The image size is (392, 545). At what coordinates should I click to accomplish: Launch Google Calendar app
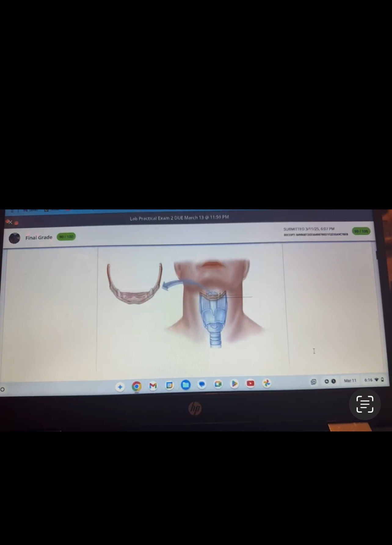tap(169, 385)
